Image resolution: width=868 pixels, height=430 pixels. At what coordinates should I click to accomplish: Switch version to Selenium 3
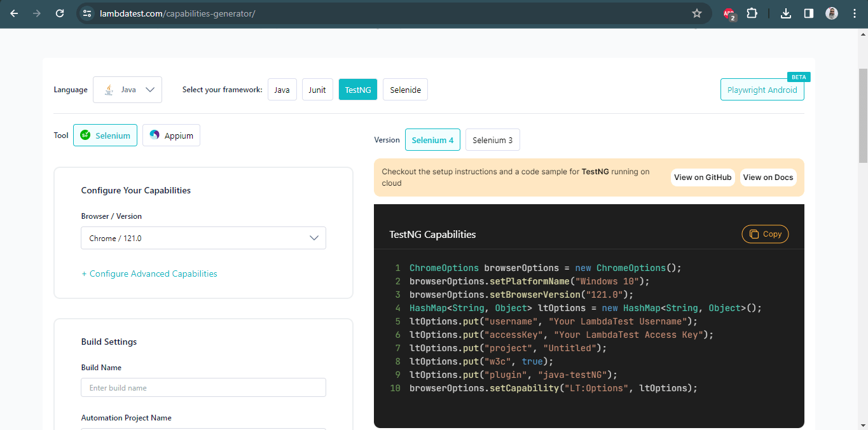pyautogui.click(x=492, y=140)
